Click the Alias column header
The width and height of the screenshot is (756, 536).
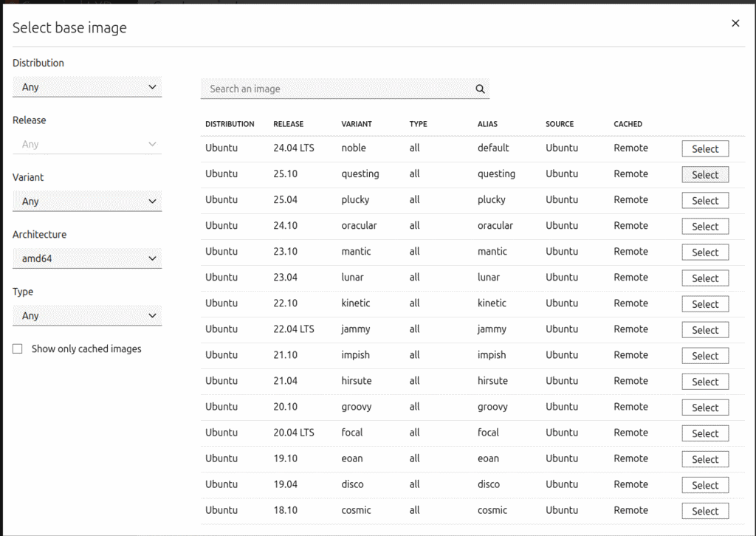pos(489,124)
